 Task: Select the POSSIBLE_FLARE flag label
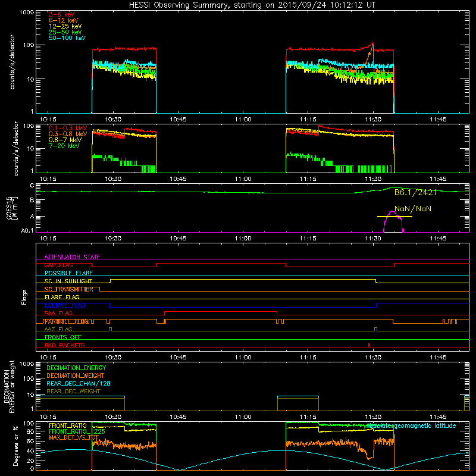coord(68,273)
